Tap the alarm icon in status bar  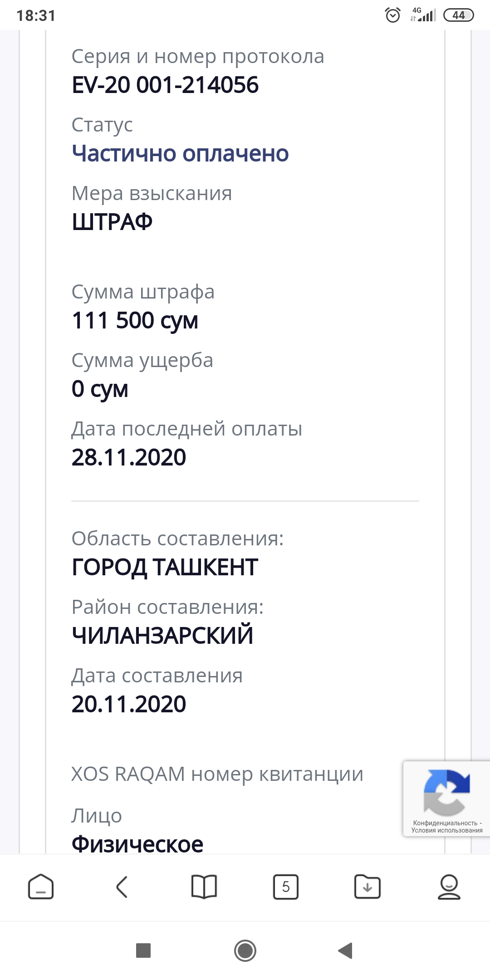click(392, 15)
